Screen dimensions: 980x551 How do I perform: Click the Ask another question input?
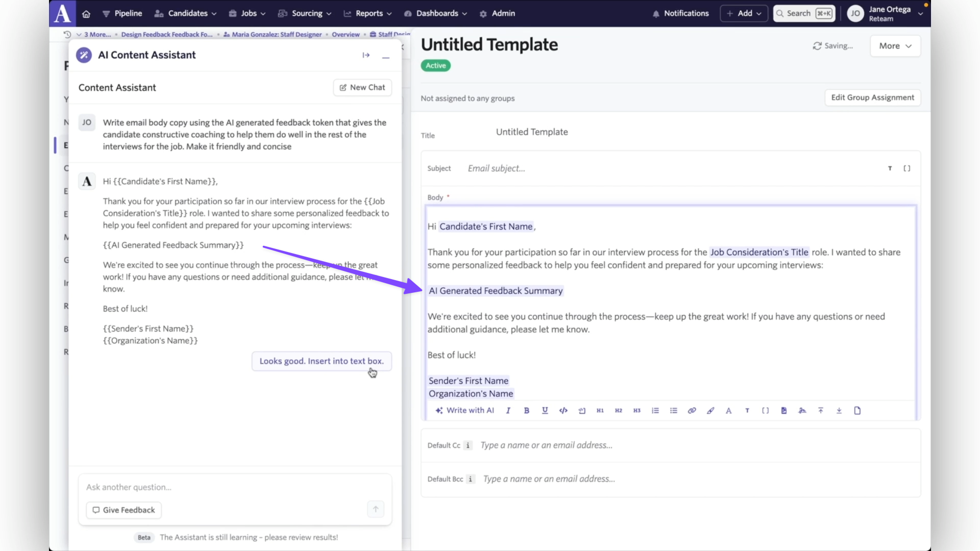(x=235, y=487)
